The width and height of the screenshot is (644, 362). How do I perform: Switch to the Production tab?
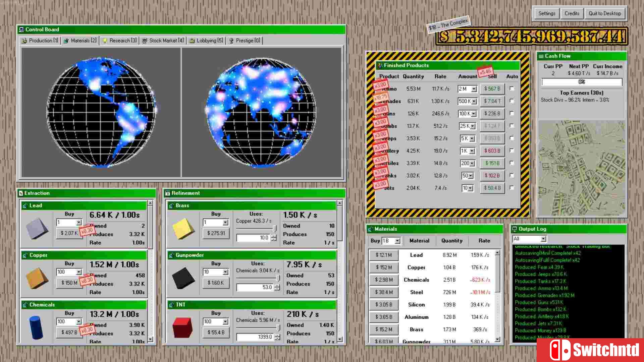(x=40, y=41)
